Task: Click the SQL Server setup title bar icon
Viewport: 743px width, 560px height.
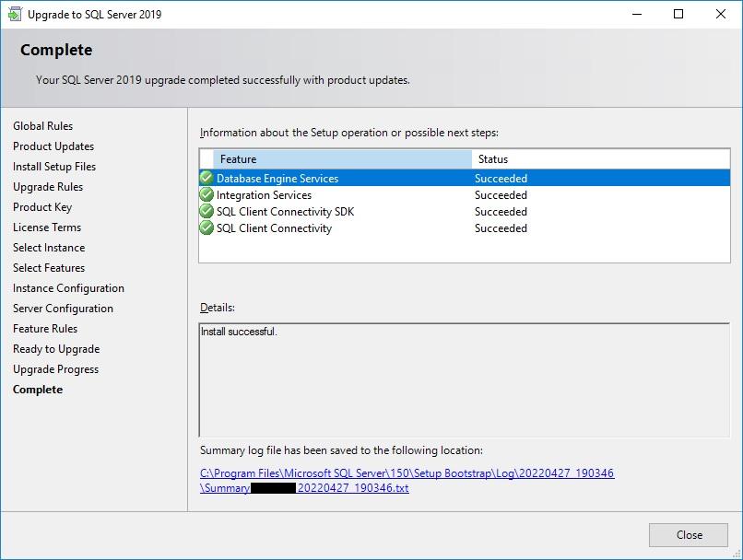Action: pyautogui.click(x=14, y=14)
